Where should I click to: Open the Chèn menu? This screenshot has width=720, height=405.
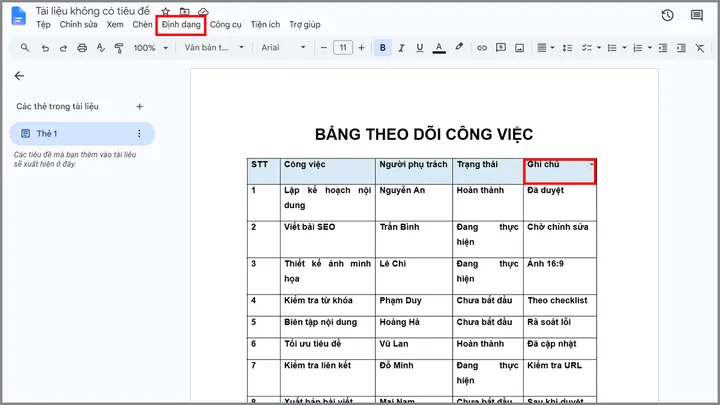142,24
